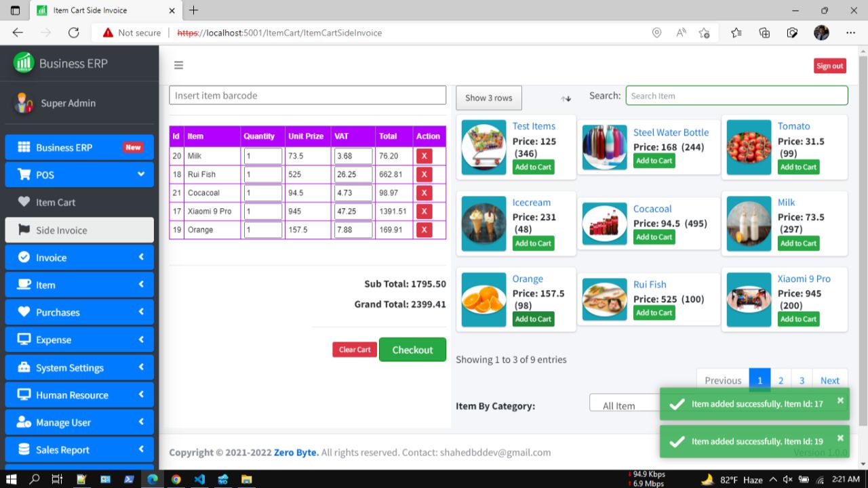Delete the Milk row using its red X icon
The width and height of the screenshot is (868, 488).
(x=424, y=155)
